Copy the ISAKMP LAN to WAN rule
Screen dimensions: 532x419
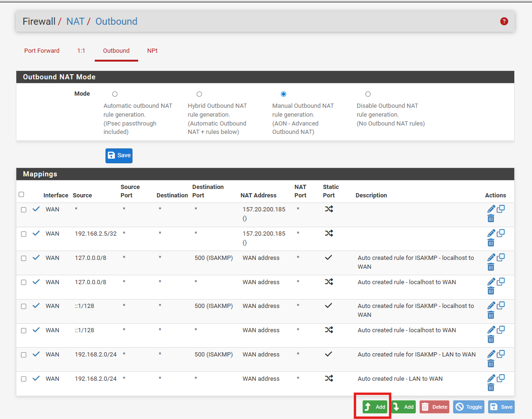[x=501, y=354]
